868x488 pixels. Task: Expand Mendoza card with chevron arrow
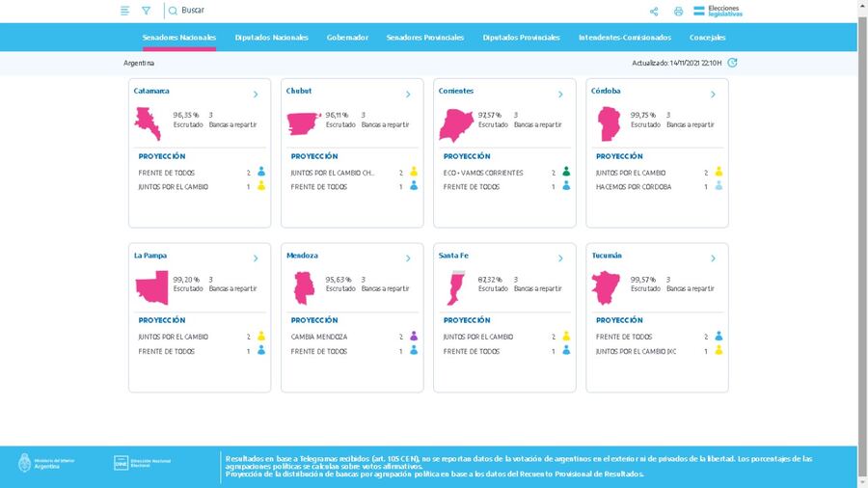[x=408, y=258]
